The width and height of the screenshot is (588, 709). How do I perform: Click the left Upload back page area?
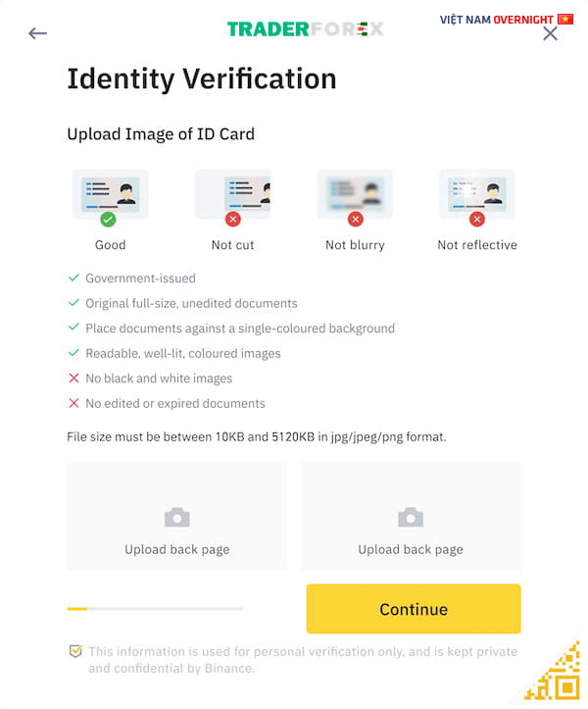tap(177, 516)
